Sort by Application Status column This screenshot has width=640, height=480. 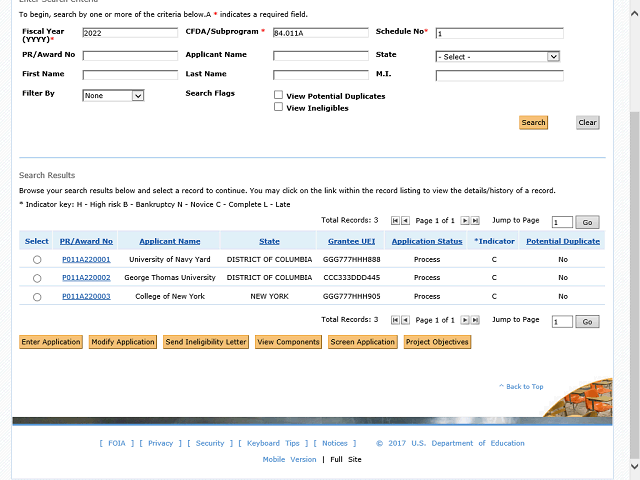pos(427,241)
